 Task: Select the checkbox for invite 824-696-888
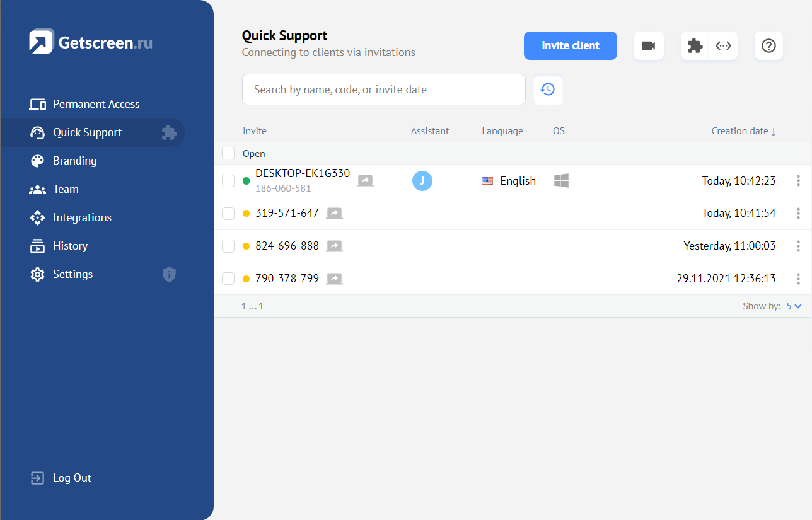pyautogui.click(x=228, y=246)
